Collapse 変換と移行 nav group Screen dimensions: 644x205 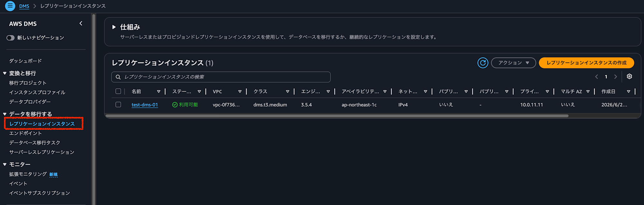[x=5, y=73]
